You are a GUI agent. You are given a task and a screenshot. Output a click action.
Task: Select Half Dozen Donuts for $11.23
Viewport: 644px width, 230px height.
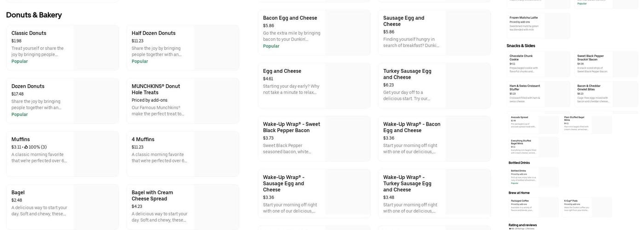coord(154,33)
